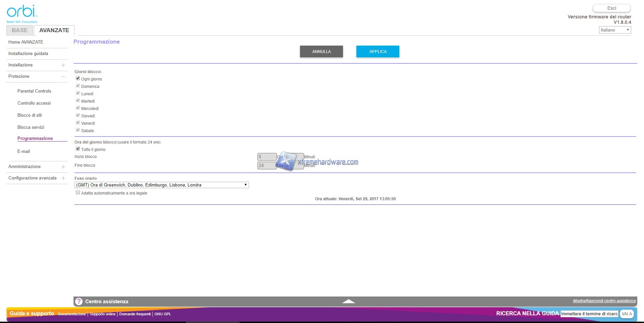Open the Supporto online link
This screenshot has width=644, height=323.
coord(102,314)
